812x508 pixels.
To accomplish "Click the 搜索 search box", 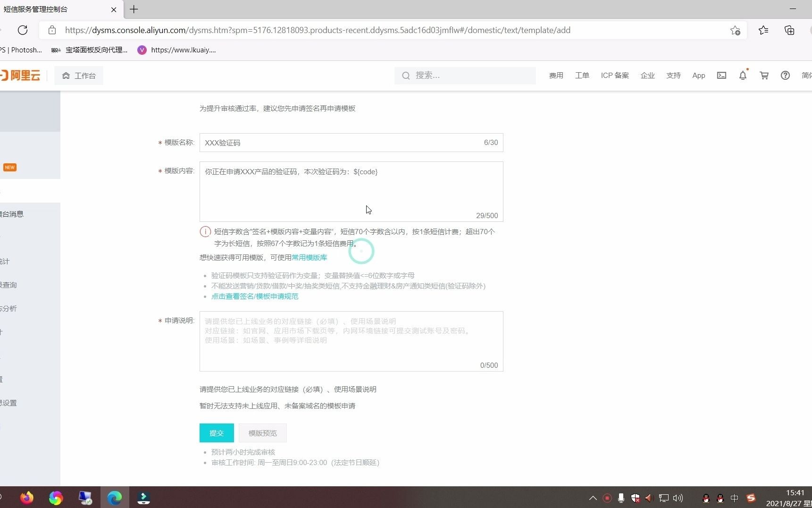I will point(465,76).
